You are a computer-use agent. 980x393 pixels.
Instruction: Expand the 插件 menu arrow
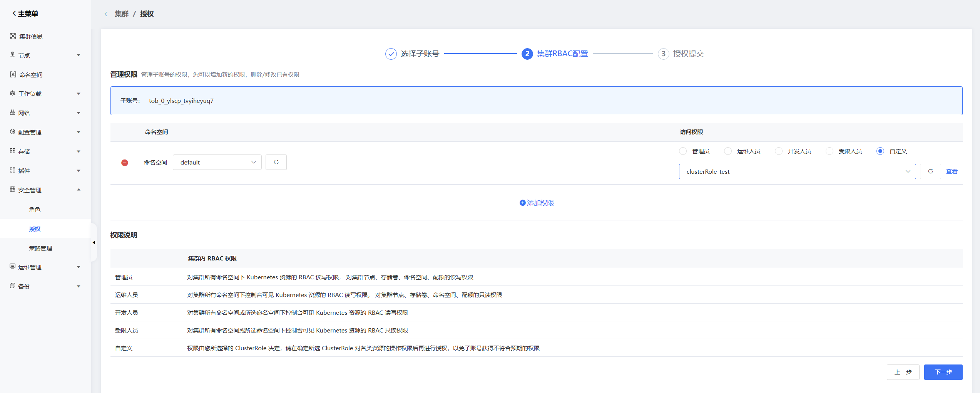click(x=79, y=171)
